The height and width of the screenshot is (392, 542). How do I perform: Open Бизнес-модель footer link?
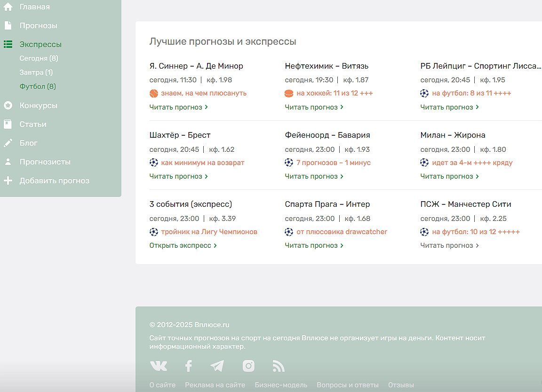(x=281, y=385)
